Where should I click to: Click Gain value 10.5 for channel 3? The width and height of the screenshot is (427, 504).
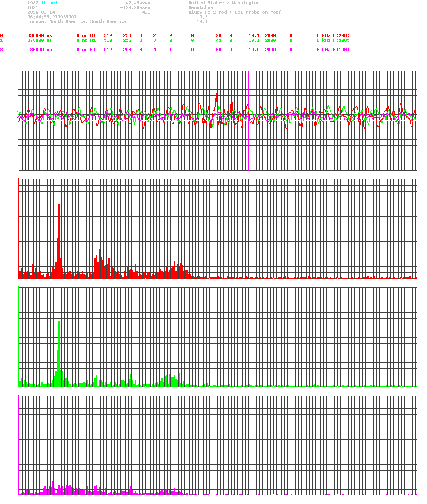253,50
